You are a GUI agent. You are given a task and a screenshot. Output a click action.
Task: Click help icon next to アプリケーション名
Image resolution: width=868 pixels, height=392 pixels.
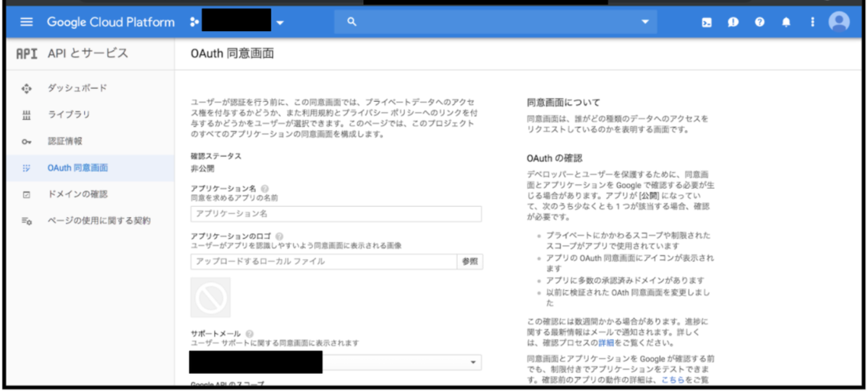coord(265,188)
